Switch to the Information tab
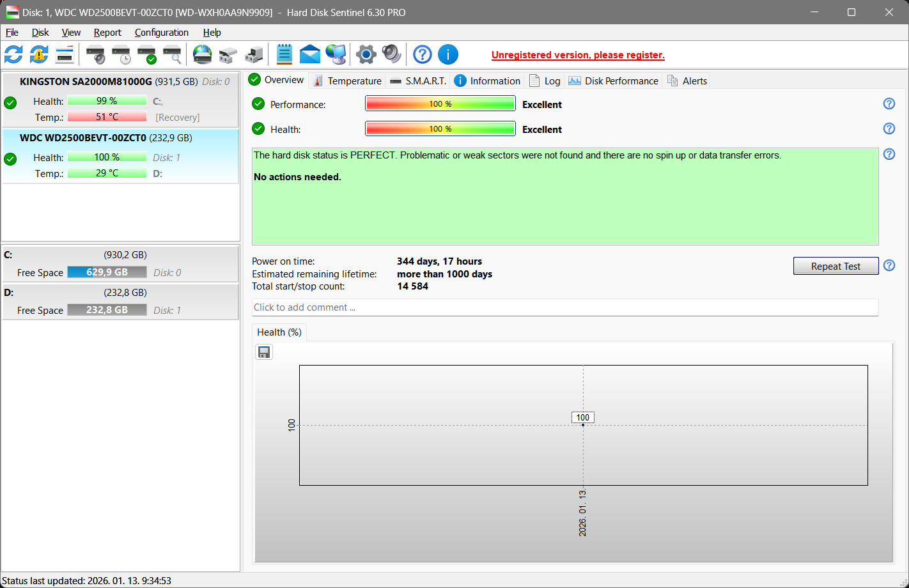Viewport: 909px width, 588px height. tap(487, 81)
